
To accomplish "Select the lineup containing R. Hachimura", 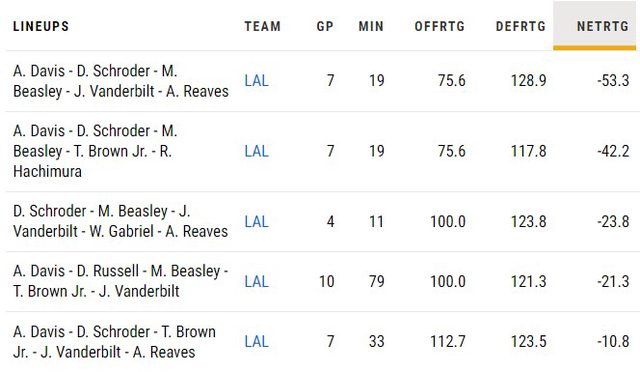I will tap(95, 151).
